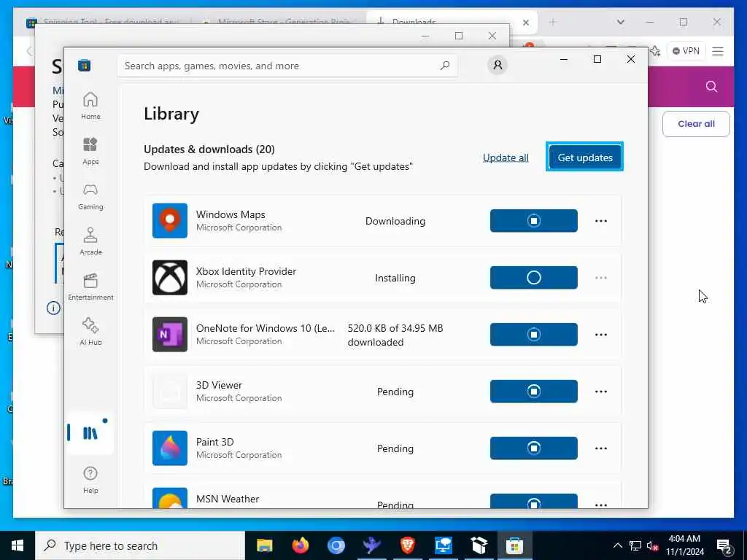
Task: Click the search magnifier icon in Store
Action: click(445, 66)
